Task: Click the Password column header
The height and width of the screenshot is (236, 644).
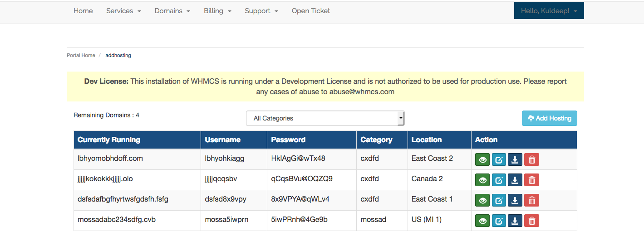Action: pos(312,140)
